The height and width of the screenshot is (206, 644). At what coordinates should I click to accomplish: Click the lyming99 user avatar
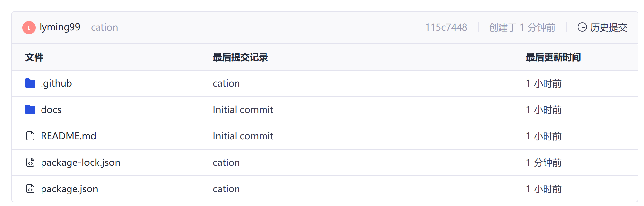(x=29, y=28)
